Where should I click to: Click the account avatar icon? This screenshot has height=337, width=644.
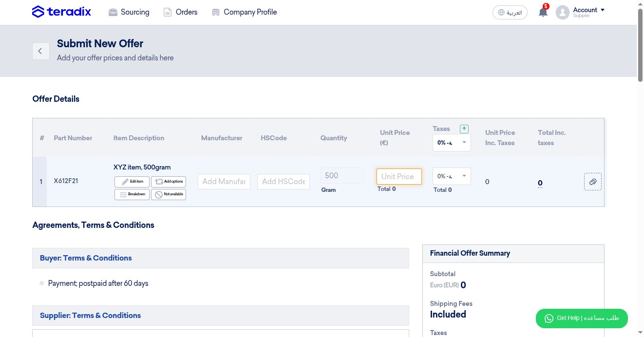point(563,12)
